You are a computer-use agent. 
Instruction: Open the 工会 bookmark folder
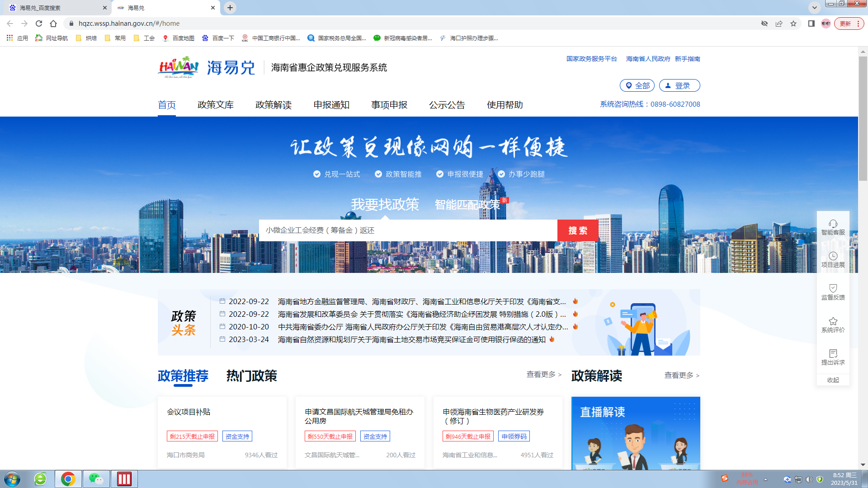144,38
